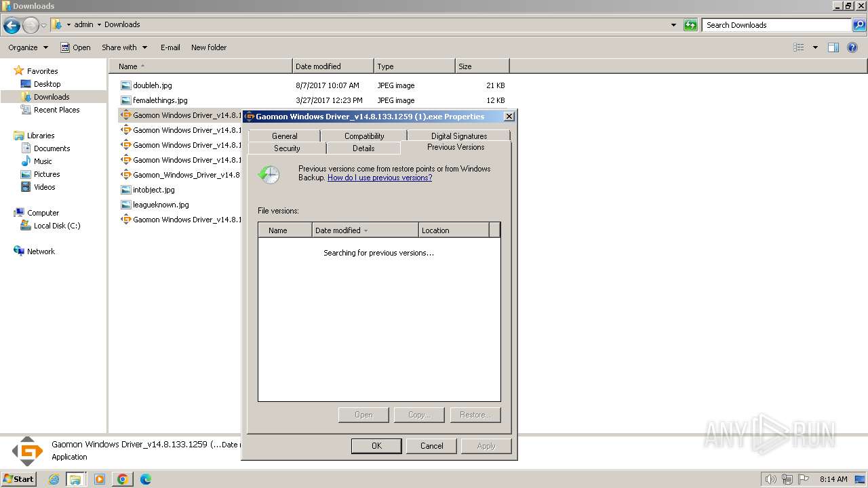The height and width of the screenshot is (488, 868).
Task: Expand the admin breadcrumb arrow
Action: [x=99, y=25]
